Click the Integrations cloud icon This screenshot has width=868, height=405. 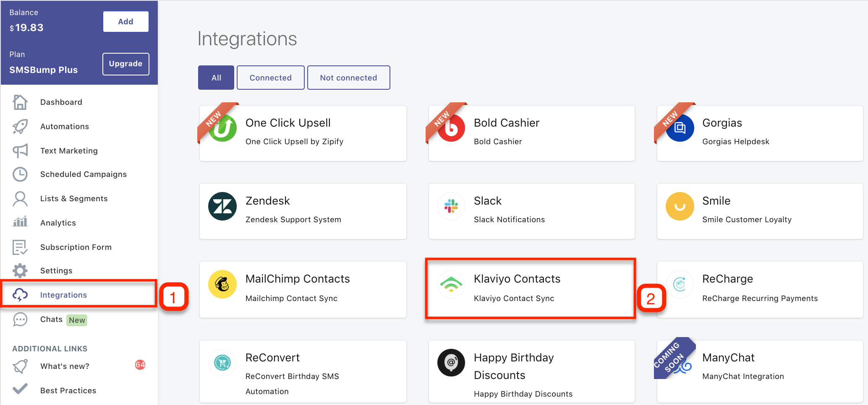coord(20,295)
